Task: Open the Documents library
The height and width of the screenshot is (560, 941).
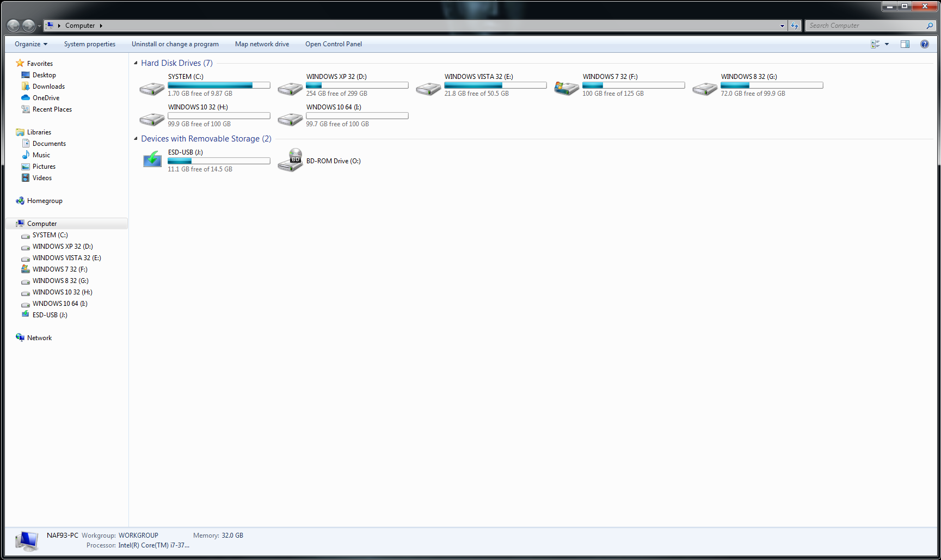Action: tap(49, 144)
